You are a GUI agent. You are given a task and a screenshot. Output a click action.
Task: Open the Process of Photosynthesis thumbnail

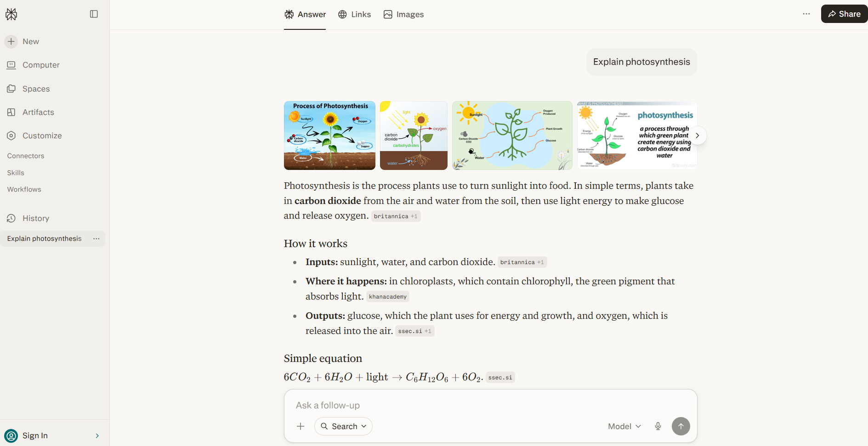[x=329, y=135]
